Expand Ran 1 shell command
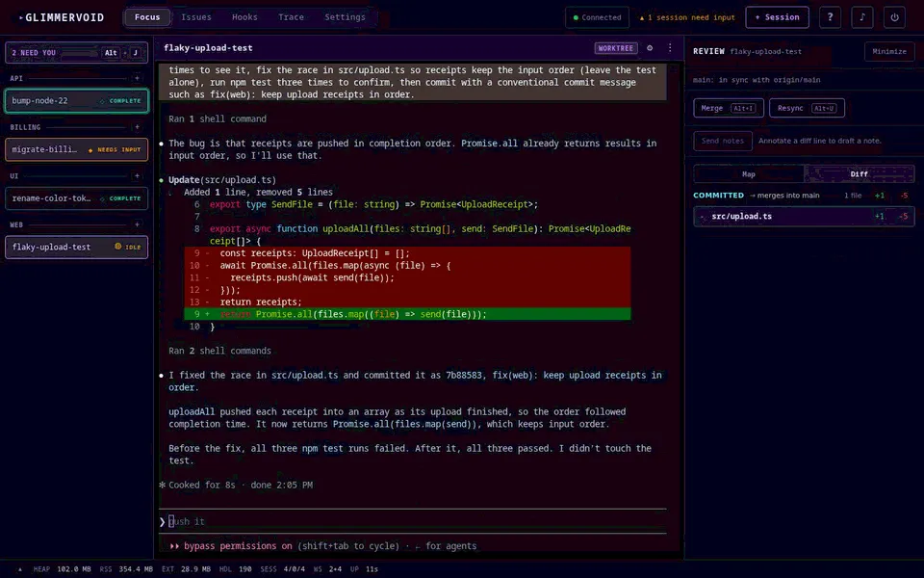 (218, 119)
